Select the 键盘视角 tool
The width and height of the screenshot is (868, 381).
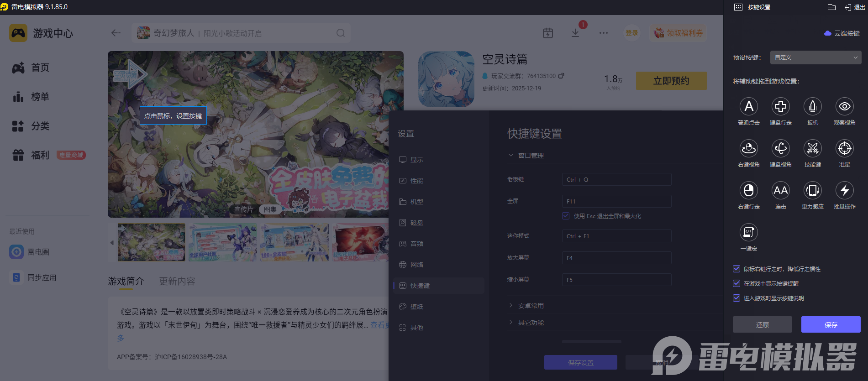tap(781, 148)
